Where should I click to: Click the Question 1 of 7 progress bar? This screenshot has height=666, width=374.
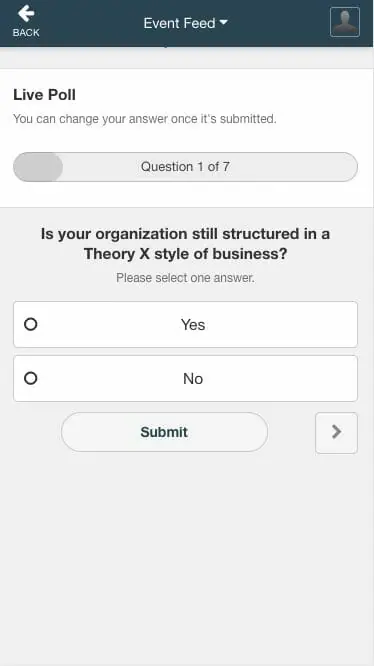click(x=186, y=167)
